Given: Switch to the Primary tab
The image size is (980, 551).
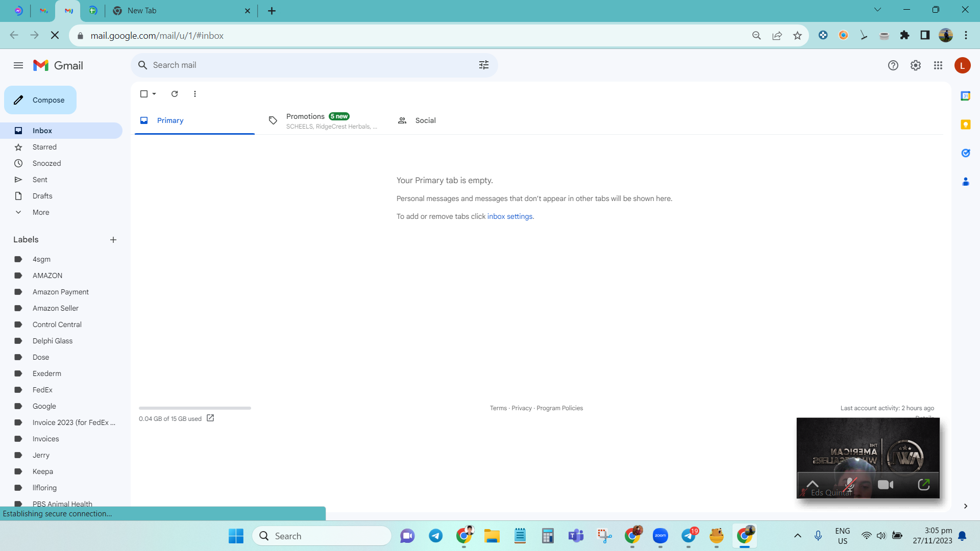Looking at the screenshot, I should [194, 120].
